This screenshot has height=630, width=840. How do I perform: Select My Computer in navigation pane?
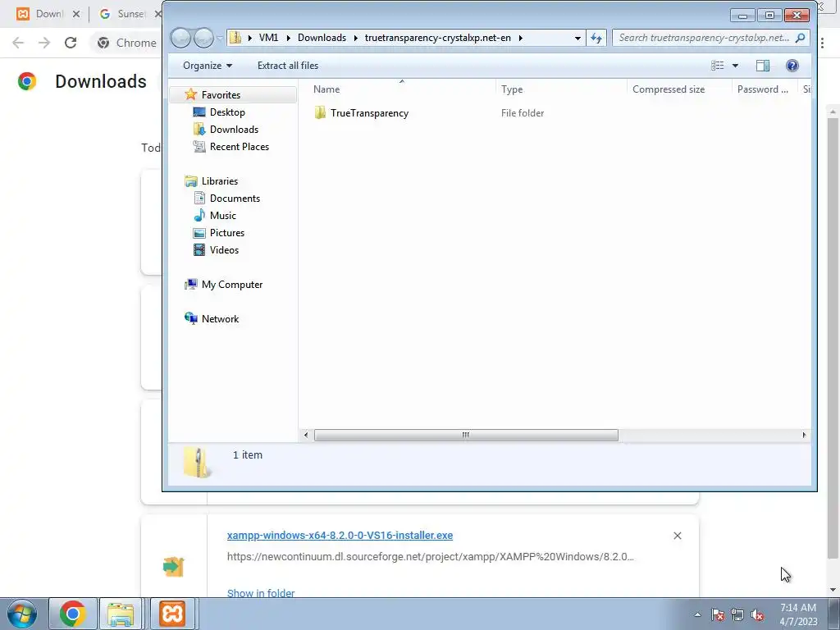pyautogui.click(x=232, y=285)
